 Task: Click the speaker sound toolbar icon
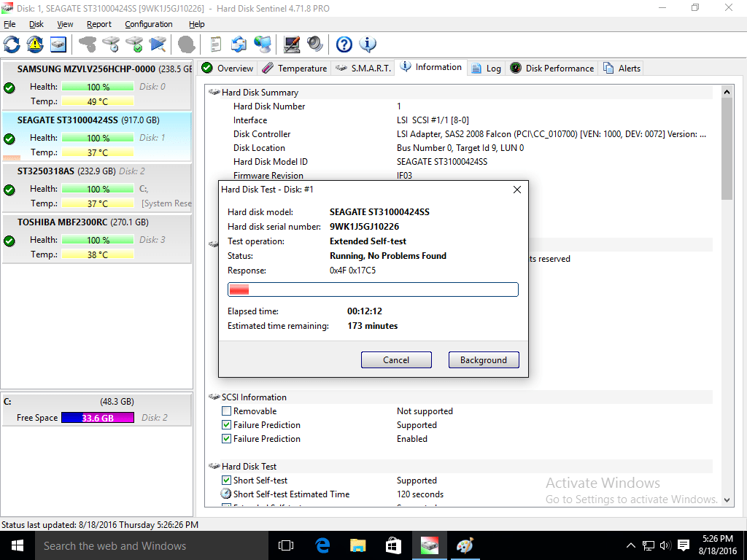point(315,44)
